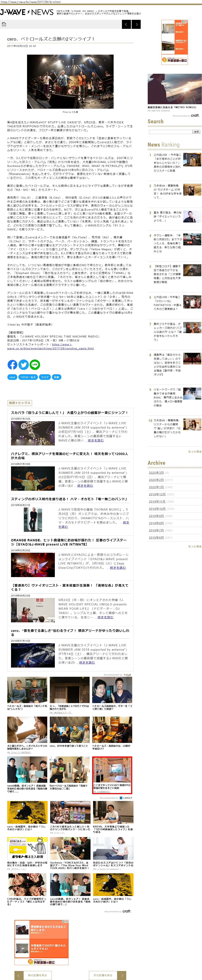The image size is (202, 980).
Task: Show more under News Ranking (もっと見る)
Action: click(x=194, y=452)
